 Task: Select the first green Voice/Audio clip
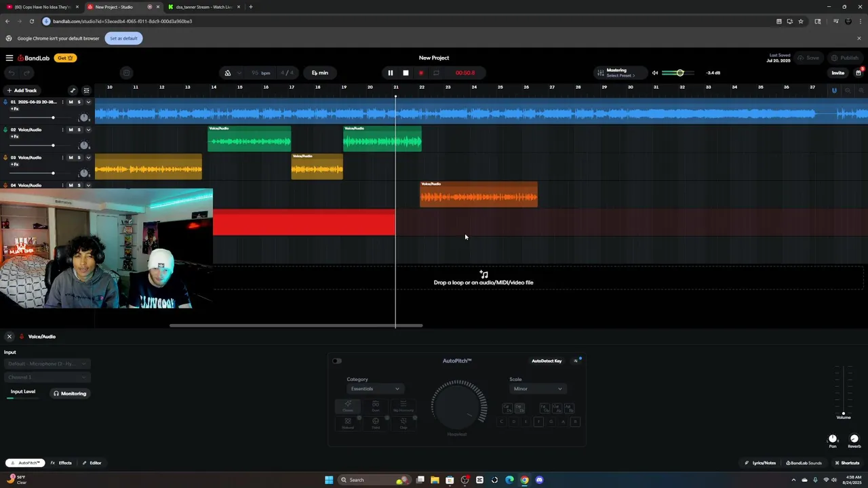[249, 138]
